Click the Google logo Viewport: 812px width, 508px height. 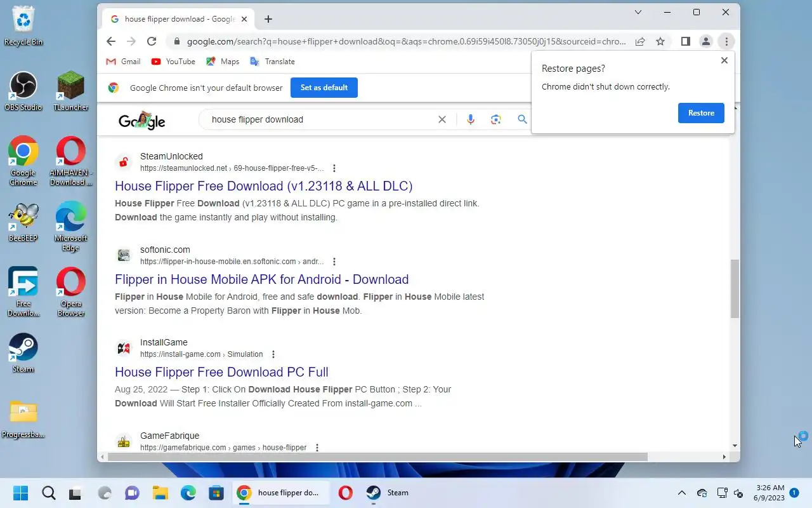pos(142,120)
